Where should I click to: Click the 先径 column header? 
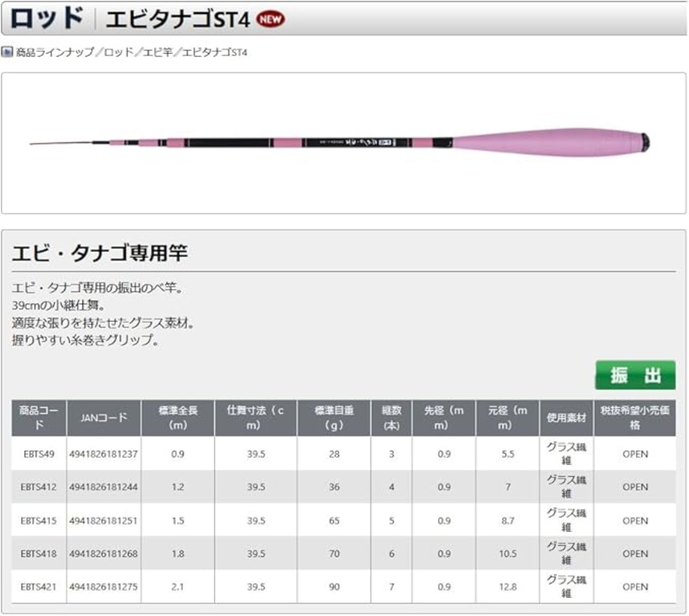(444, 418)
